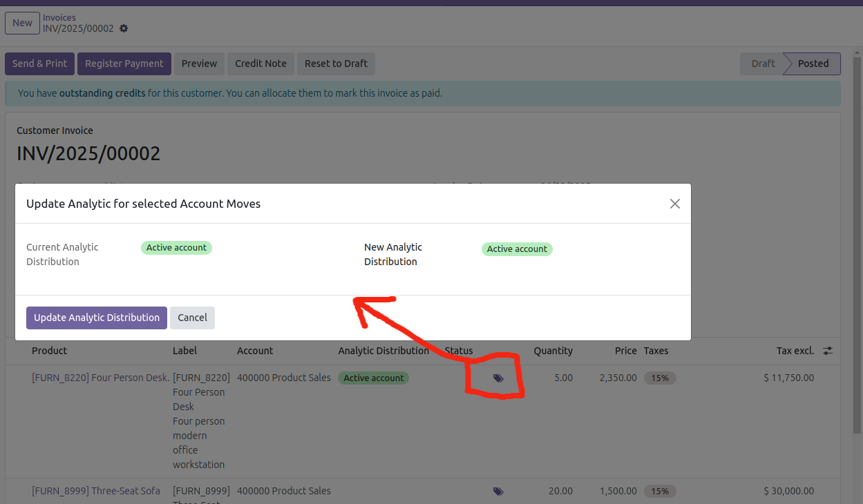
Task: Click the New button
Action: [x=22, y=23]
